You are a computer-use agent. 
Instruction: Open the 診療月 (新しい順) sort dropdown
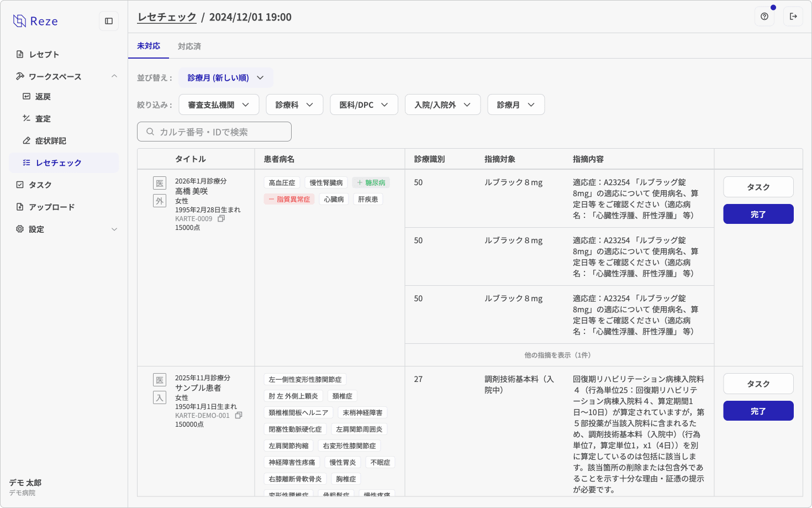(226, 77)
